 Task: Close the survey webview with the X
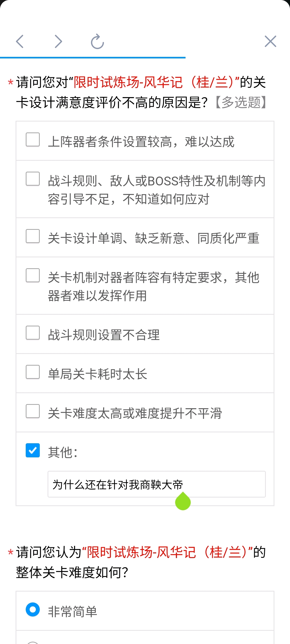pos(270,41)
